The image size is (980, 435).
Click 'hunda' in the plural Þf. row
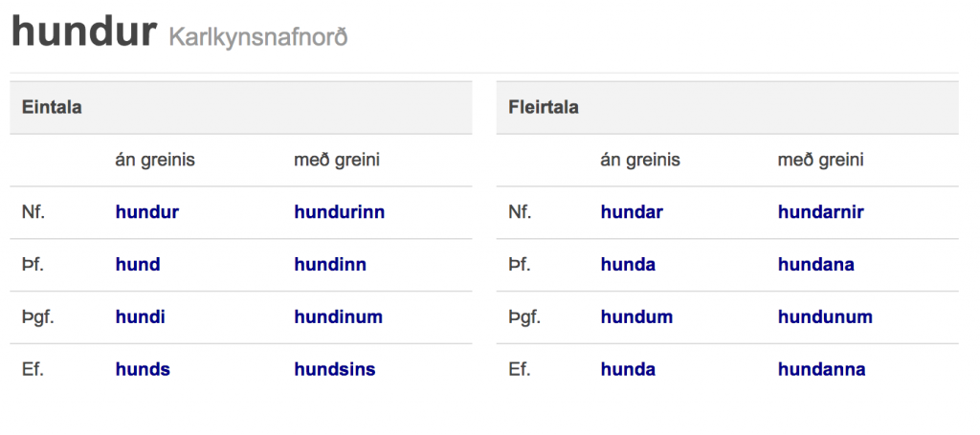[x=628, y=265]
